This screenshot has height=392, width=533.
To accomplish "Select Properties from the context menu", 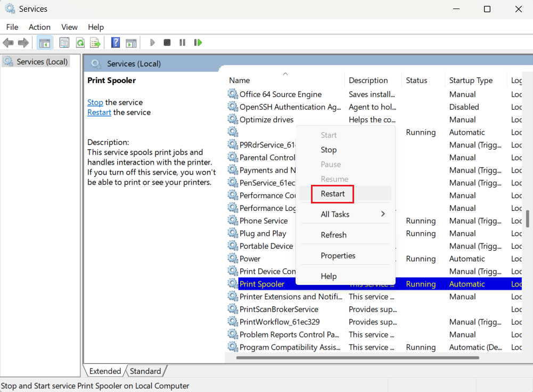I will click(338, 256).
